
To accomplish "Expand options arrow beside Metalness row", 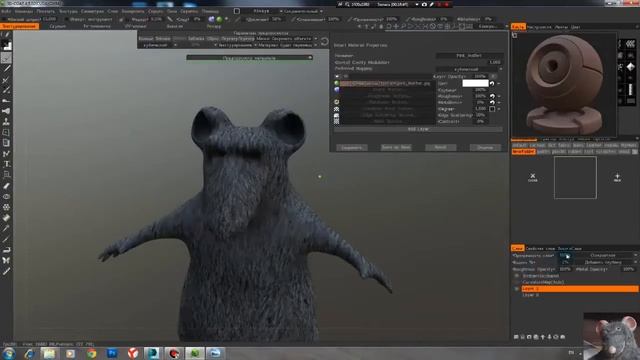I will (499, 102).
